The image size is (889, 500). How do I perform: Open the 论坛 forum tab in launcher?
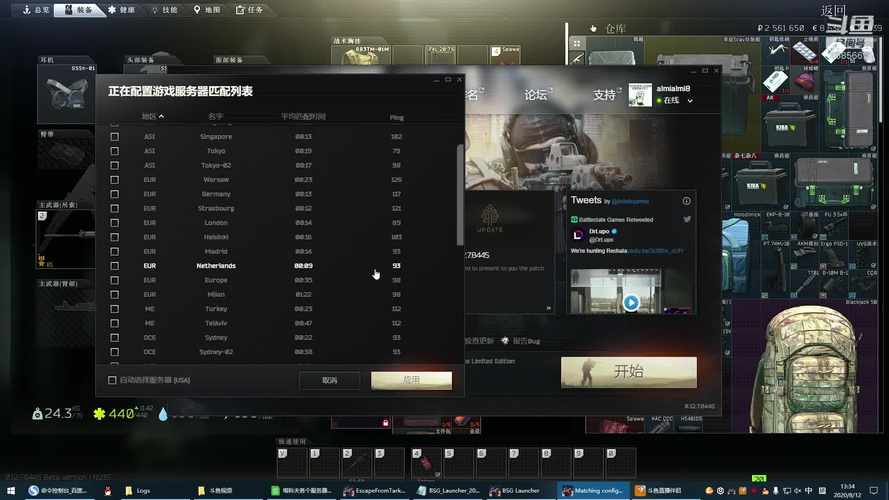click(536, 95)
